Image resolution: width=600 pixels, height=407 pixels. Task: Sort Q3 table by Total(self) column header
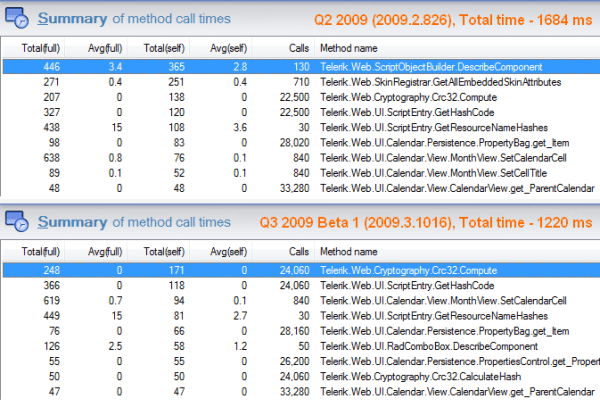(x=158, y=252)
